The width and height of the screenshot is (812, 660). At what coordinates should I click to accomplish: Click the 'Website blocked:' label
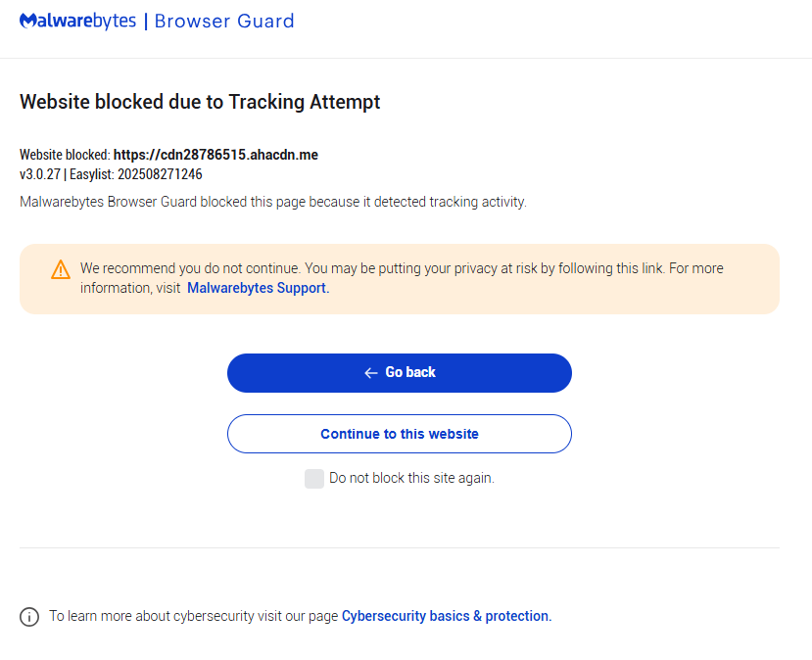tap(65, 155)
